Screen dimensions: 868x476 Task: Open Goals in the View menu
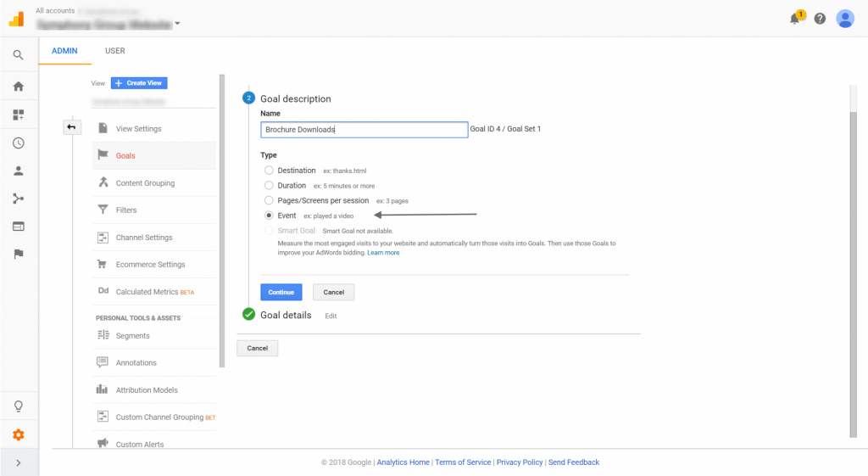pos(125,156)
